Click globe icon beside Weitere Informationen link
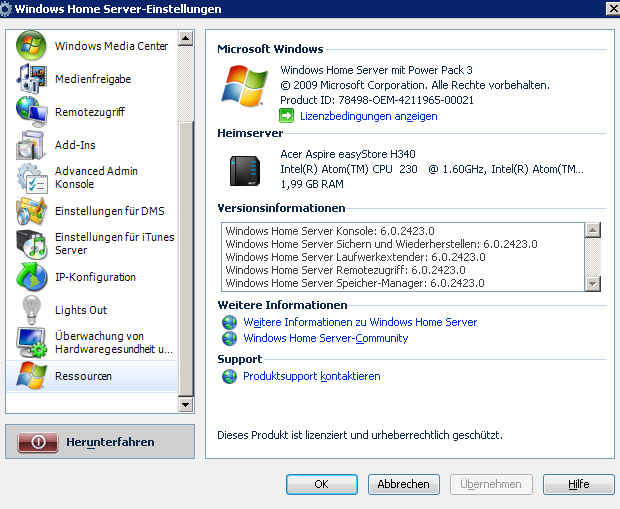This screenshot has height=509, width=620. (x=229, y=322)
